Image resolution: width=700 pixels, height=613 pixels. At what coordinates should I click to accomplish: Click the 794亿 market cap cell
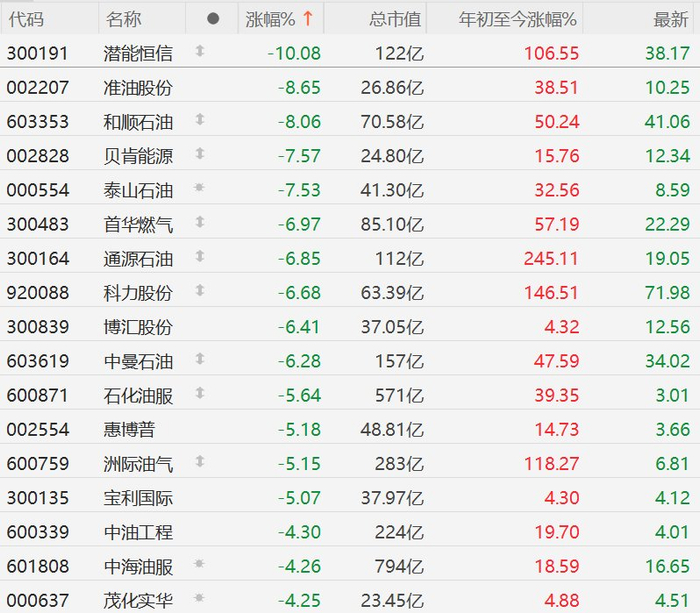click(x=399, y=567)
